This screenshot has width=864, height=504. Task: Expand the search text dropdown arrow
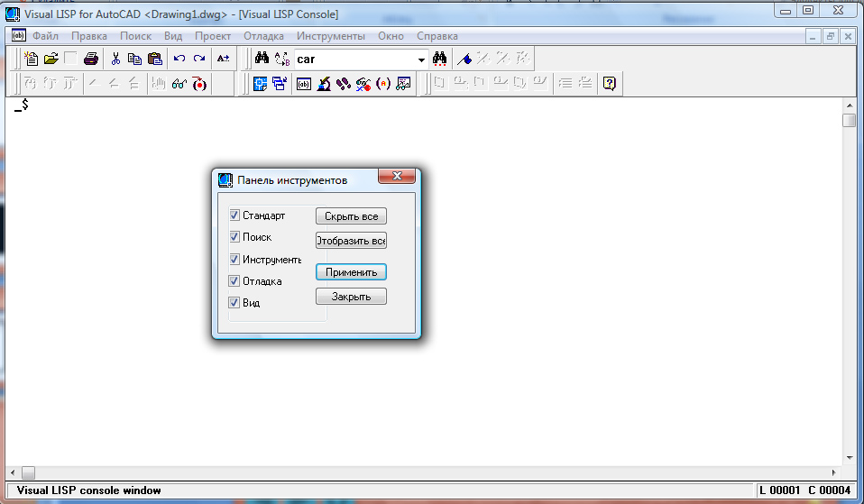(421, 60)
